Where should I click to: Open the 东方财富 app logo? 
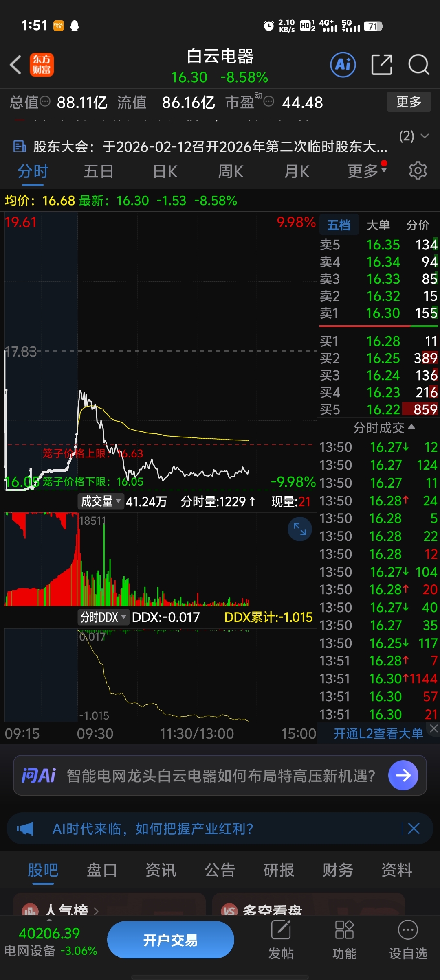42,65
